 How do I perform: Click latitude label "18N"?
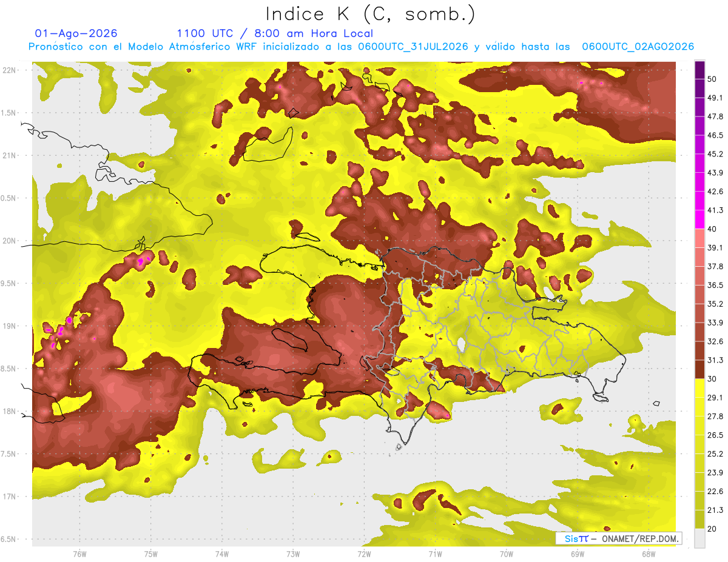pos(9,412)
